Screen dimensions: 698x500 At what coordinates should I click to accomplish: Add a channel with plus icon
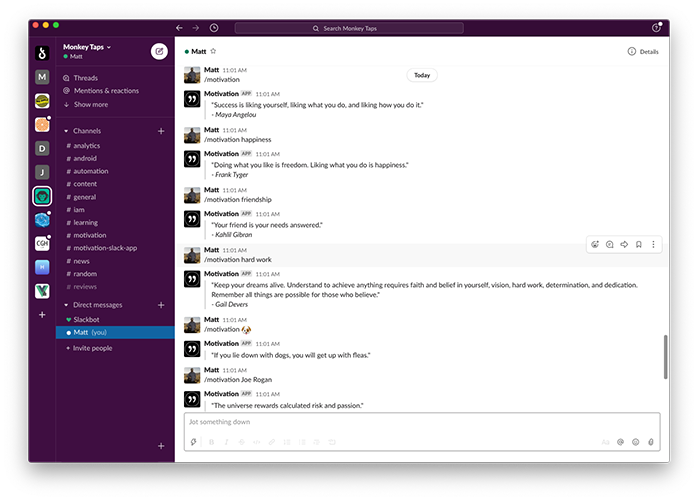[x=161, y=131]
